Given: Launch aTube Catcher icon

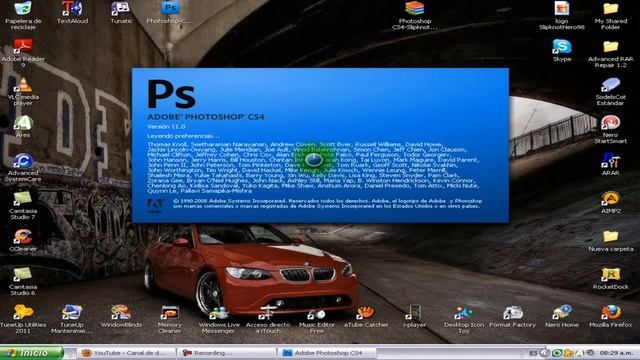Looking at the screenshot, I should pyautogui.click(x=366, y=313).
